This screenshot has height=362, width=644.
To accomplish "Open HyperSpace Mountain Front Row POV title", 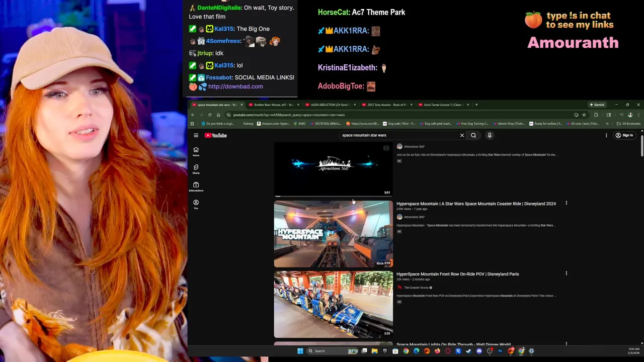I will point(457,274).
